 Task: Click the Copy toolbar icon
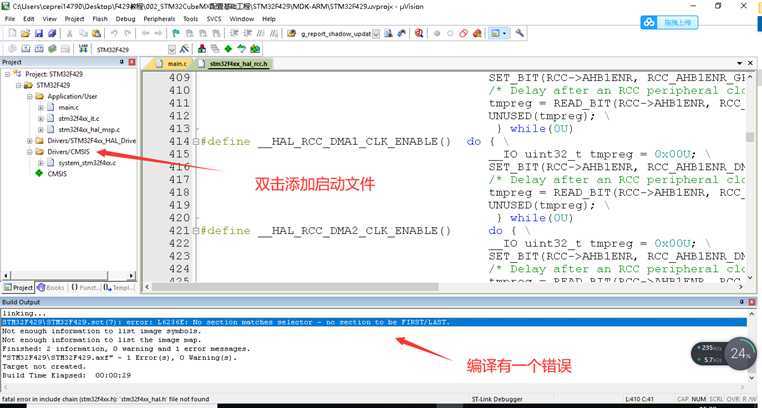[x=83, y=34]
